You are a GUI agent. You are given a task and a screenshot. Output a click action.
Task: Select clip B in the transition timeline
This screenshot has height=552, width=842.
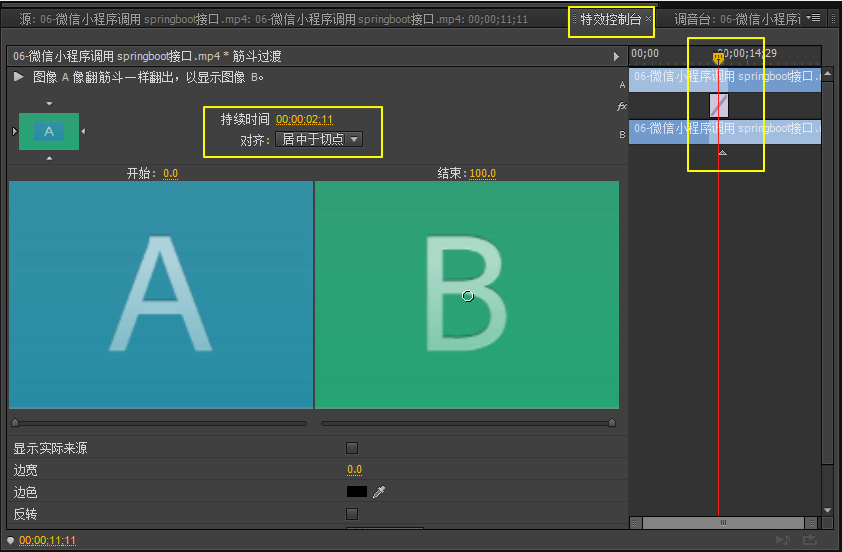pos(725,132)
